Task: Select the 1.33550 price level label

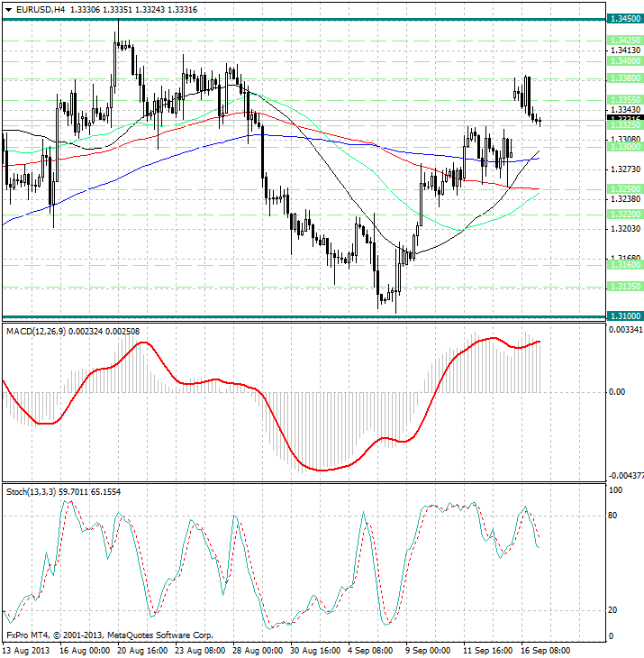Action: 625,100
